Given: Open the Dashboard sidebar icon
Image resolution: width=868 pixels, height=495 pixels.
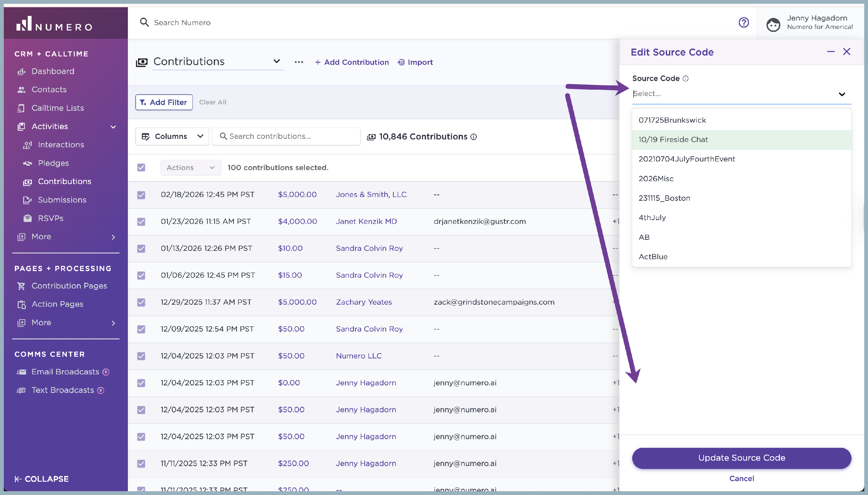Looking at the screenshot, I should (x=21, y=71).
